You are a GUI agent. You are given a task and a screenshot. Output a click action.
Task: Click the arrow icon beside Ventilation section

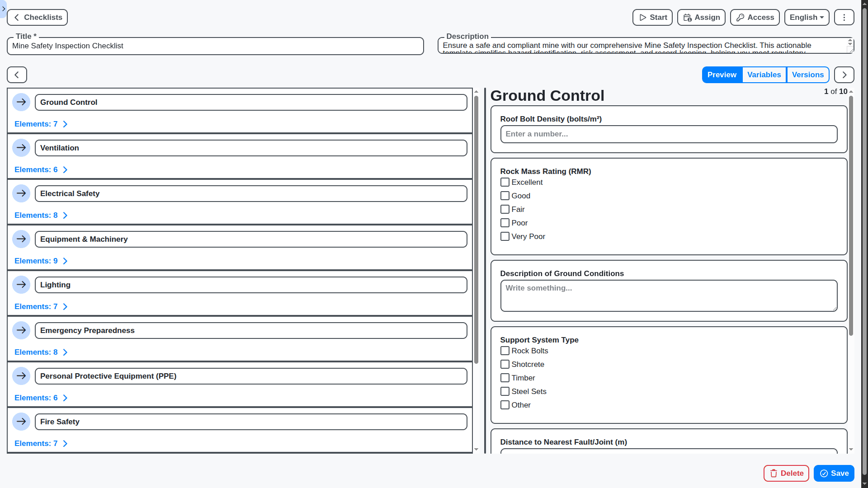[x=21, y=147]
